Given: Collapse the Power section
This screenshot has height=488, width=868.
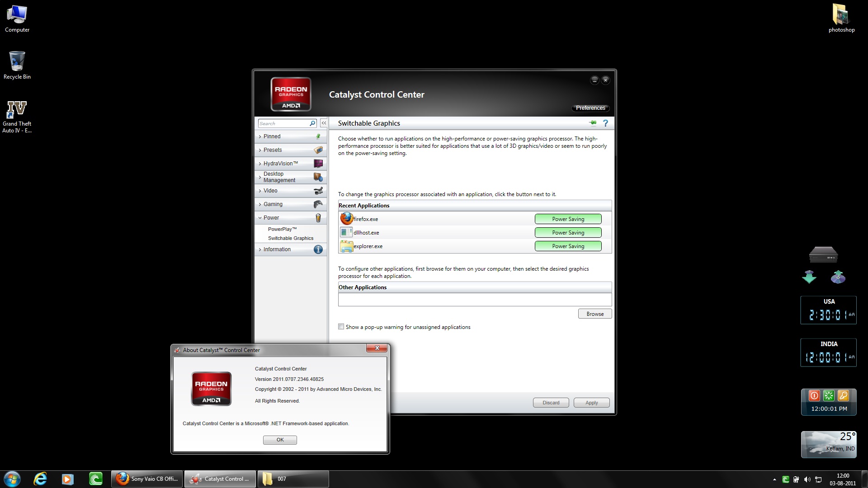Looking at the screenshot, I should [x=290, y=218].
